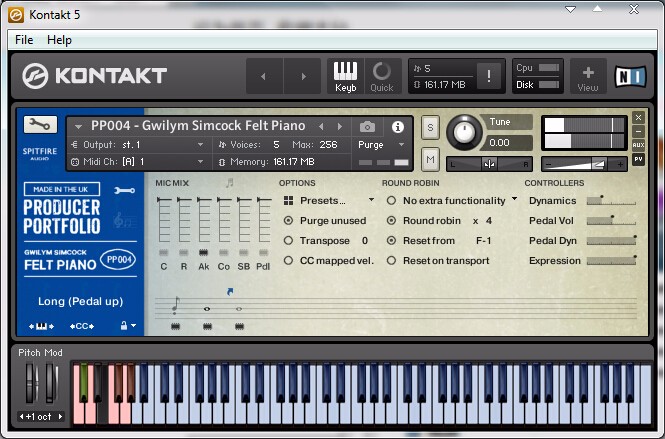Screen dimensions: 665x439
Task: Adjust the Pedal Vol slider
Action: coord(611,221)
